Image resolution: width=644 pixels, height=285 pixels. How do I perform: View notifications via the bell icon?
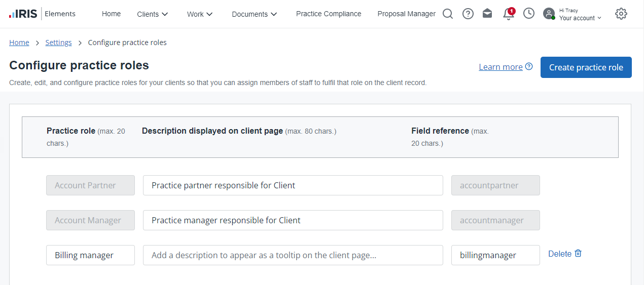click(508, 14)
